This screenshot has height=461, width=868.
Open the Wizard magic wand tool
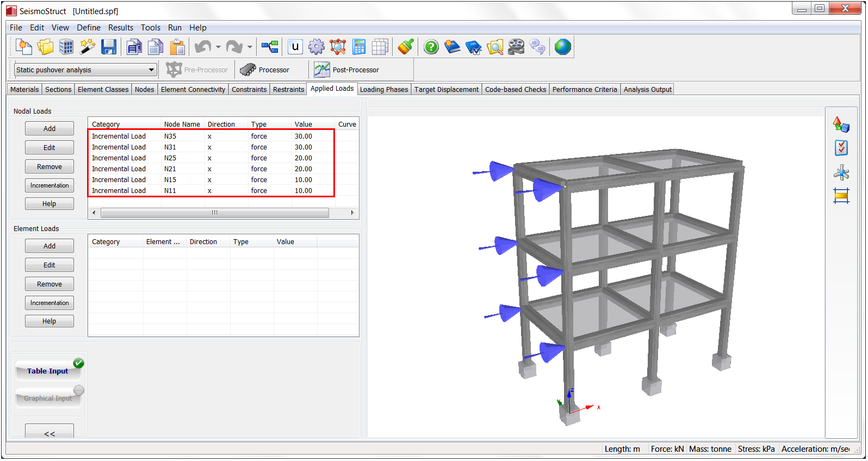click(x=87, y=47)
